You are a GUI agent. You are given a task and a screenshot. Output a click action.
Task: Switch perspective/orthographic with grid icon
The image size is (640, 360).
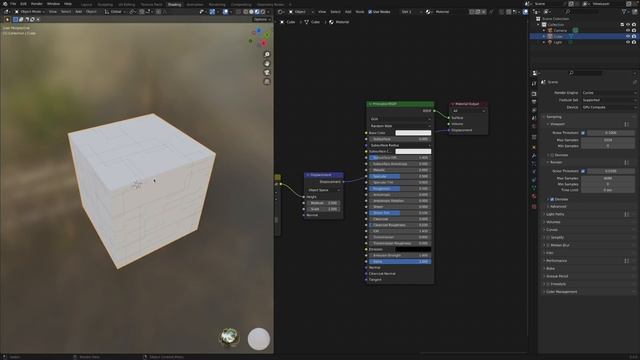(267, 82)
